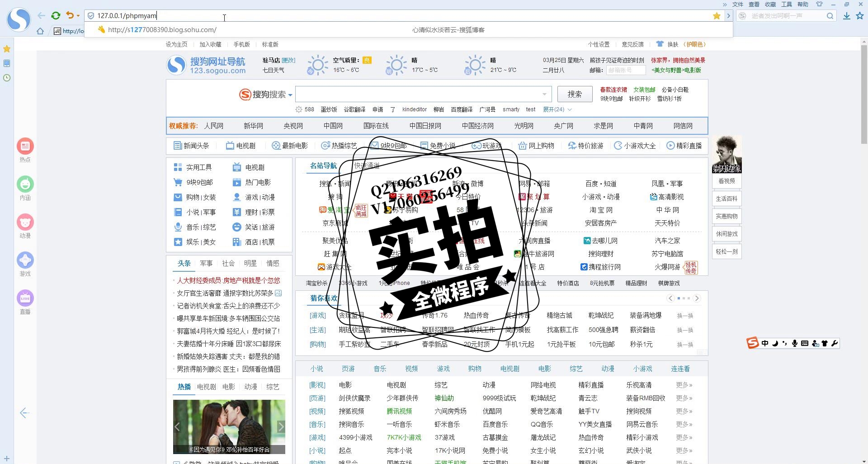Viewport: 868px width, 464px height.
Task: Switch to the 电视剧 tab beside 热播
Action: [x=206, y=387]
